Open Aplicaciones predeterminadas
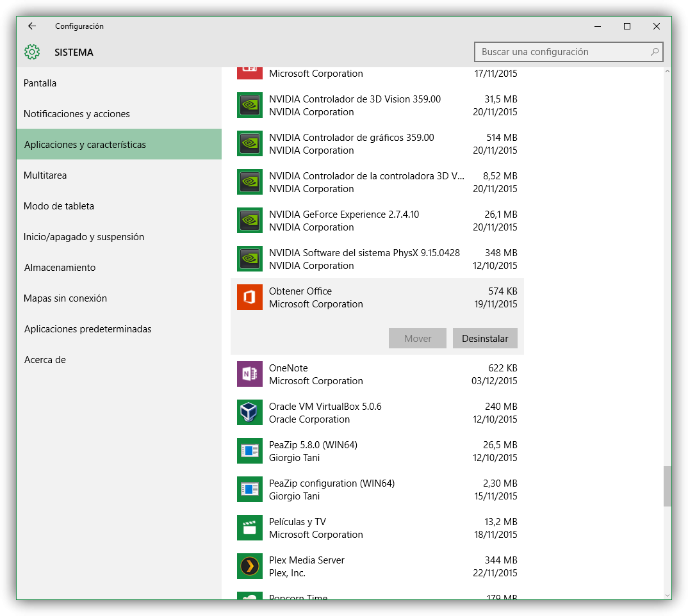Viewport: 688px width, 616px height. coord(119,328)
